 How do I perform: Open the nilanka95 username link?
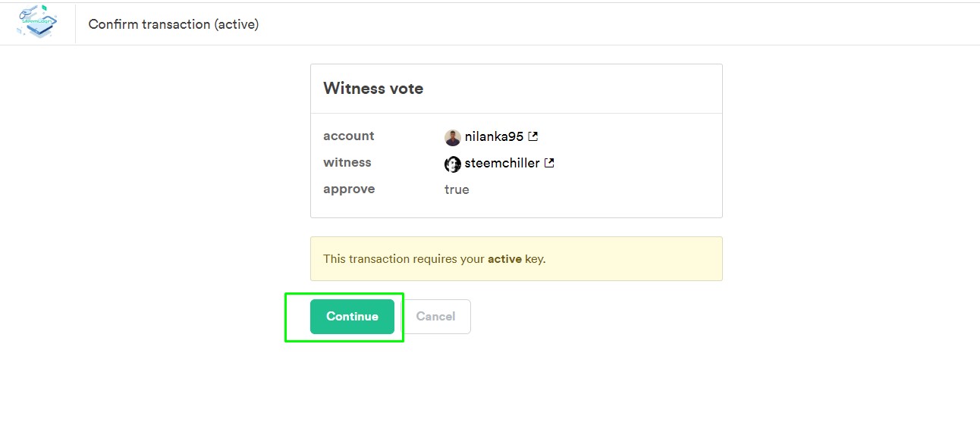click(494, 136)
